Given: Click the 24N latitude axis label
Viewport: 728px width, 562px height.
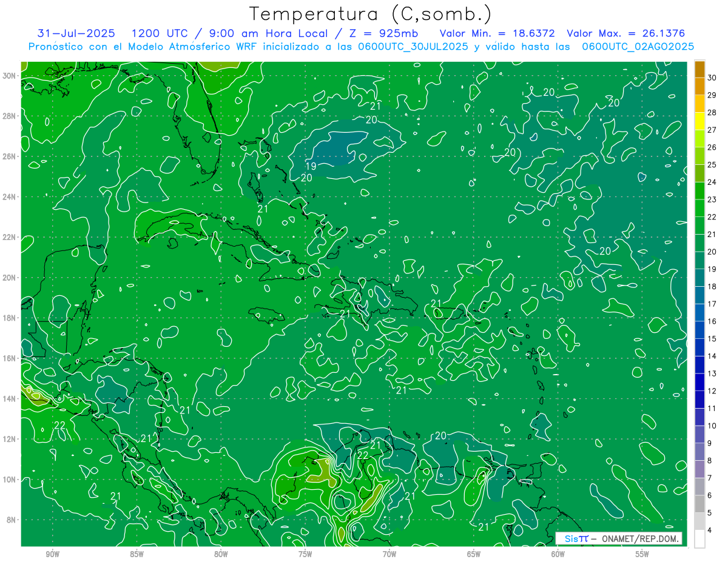Looking at the screenshot, I should point(10,197).
